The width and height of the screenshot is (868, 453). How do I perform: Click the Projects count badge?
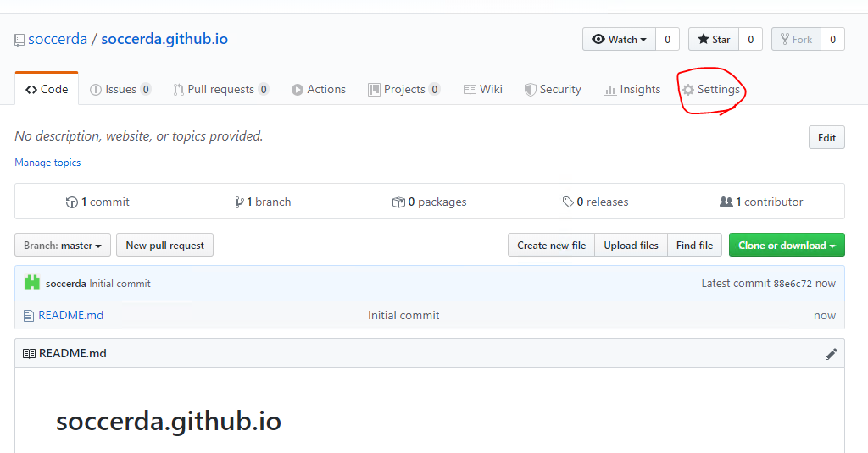[x=435, y=89]
